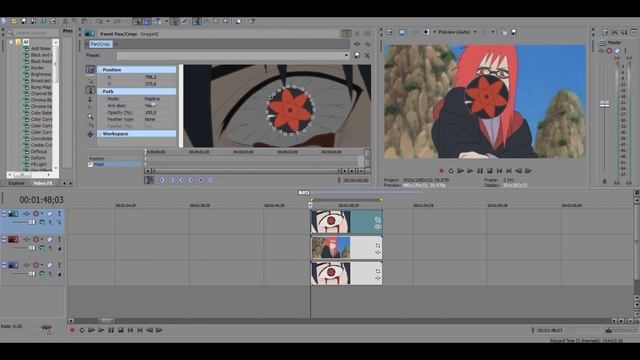
Task: Solo video track 2
Action: coord(59,239)
